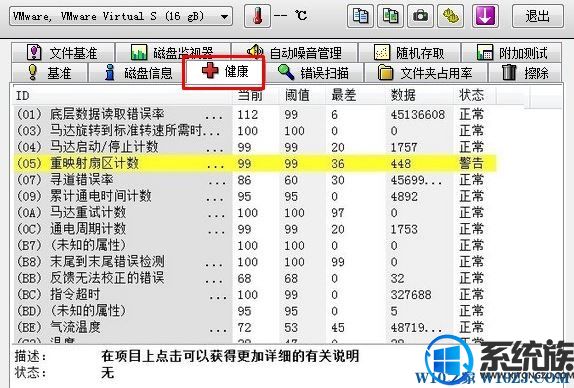Click the purple down-arrow minimize to tray icon
574x388 pixels.
tap(485, 16)
